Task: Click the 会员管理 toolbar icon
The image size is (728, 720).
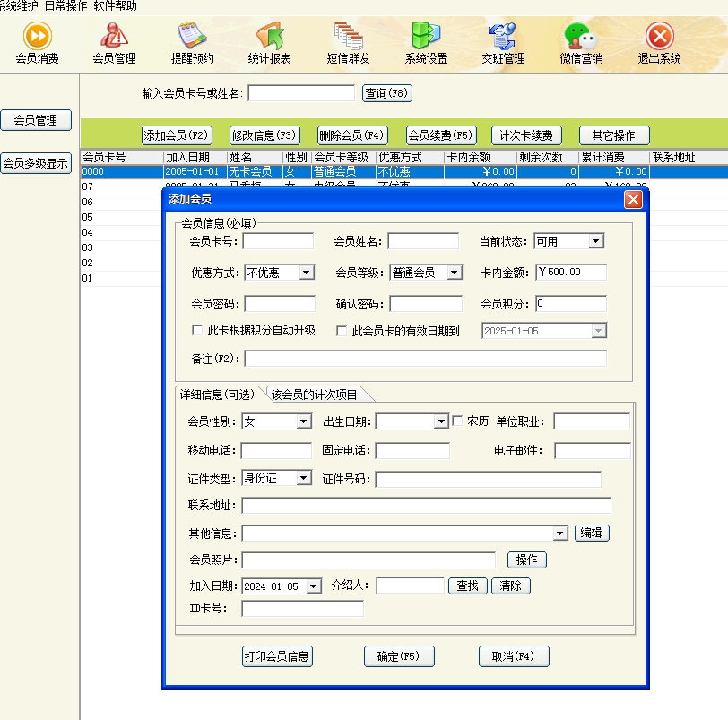Action: pyautogui.click(x=114, y=43)
